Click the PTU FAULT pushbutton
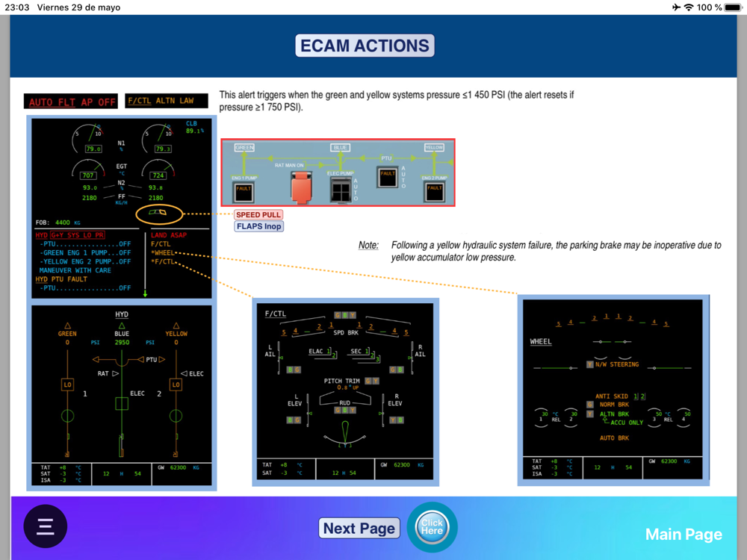The height and width of the screenshot is (560, 747). click(x=387, y=177)
